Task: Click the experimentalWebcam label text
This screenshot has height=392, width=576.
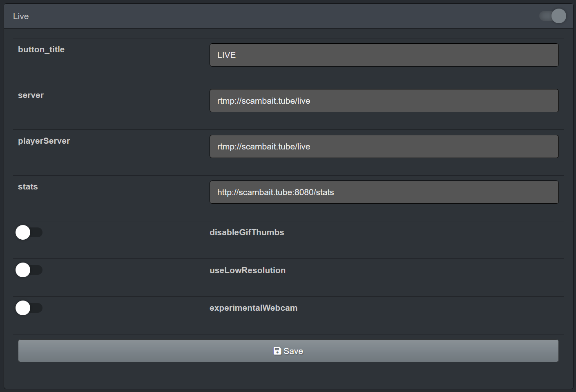Action: 253,308
